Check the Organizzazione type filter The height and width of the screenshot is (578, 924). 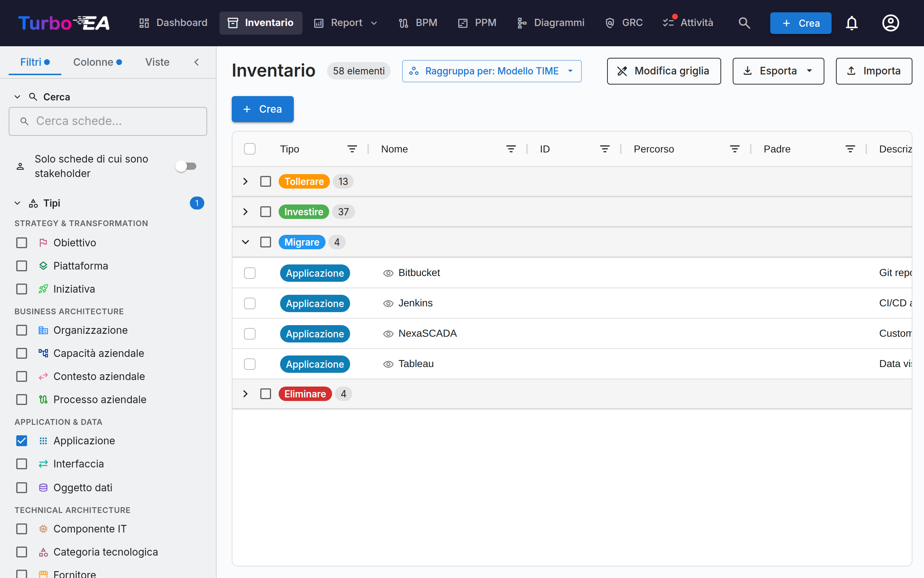[x=22, y=330]
